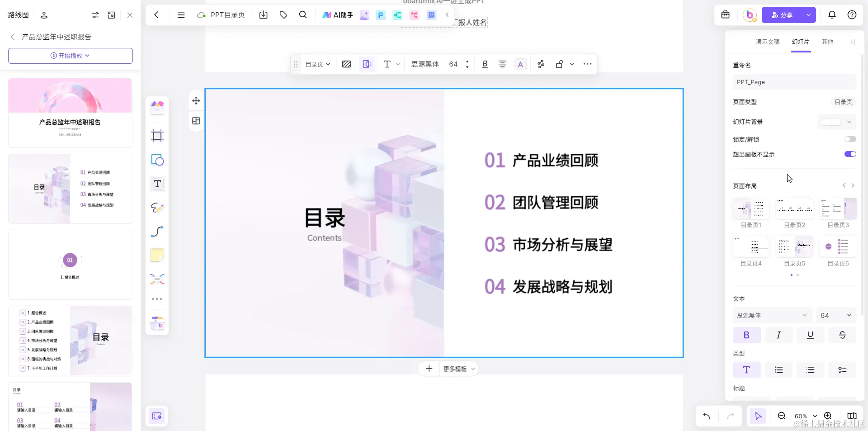Screen dimensions: 868x431
Task: Click the move handle beside the slide
Action: pyautogui.click(x=196, y=101)
